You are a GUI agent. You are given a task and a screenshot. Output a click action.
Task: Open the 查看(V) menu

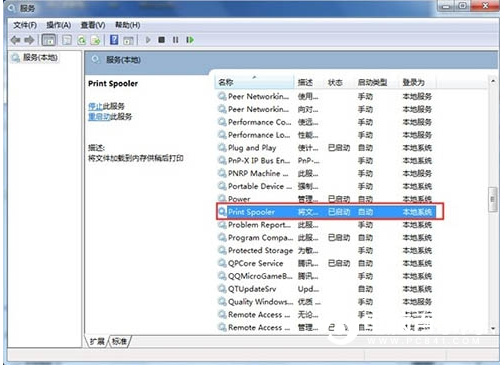click(93, 25)
